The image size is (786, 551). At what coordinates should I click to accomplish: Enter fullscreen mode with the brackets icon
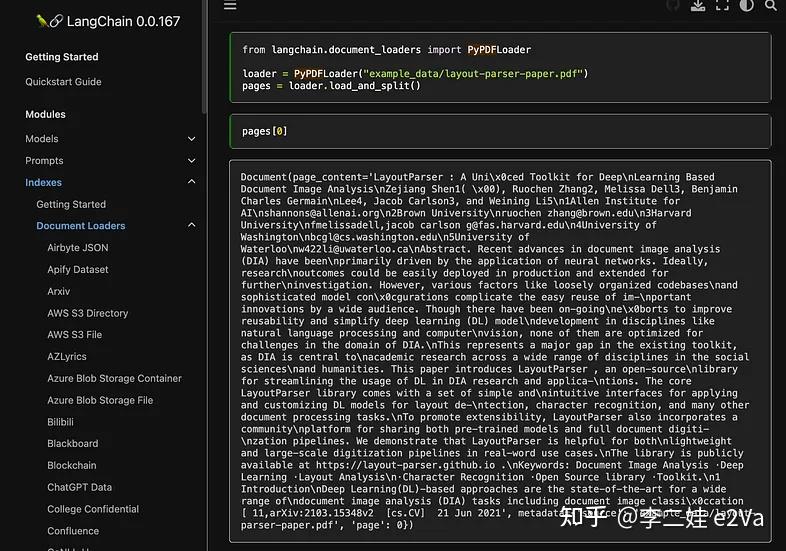tap(722, 5)
